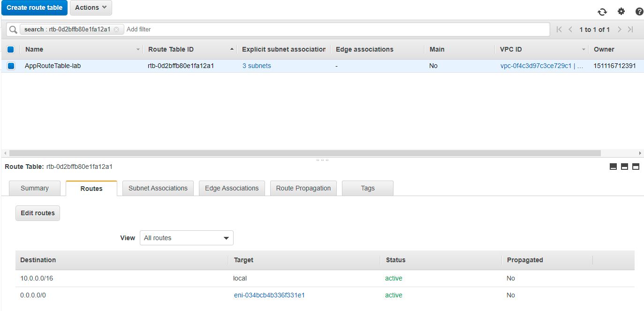Remove the rtb-0d2bffb80e1fa12a1 search filter chip
This screenshot has height=311, width=644.
116,29
